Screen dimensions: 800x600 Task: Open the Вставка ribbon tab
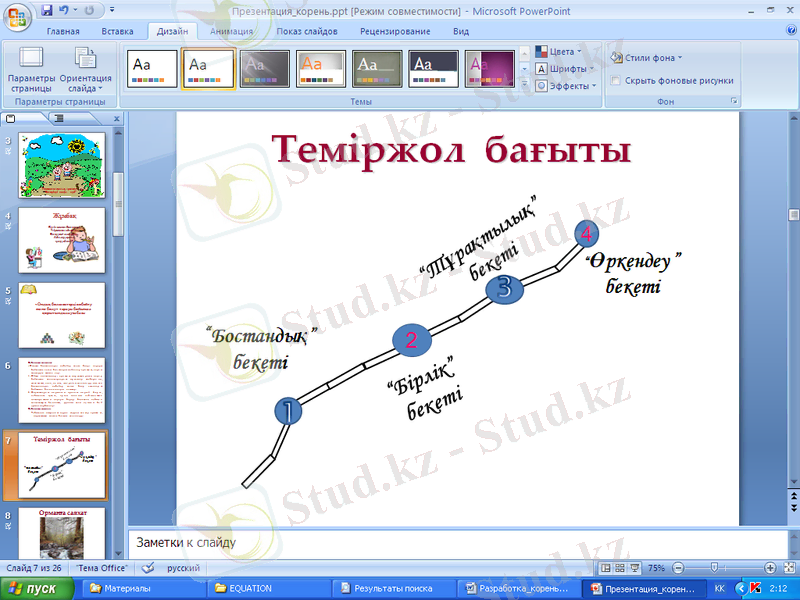tap(117, 31)
